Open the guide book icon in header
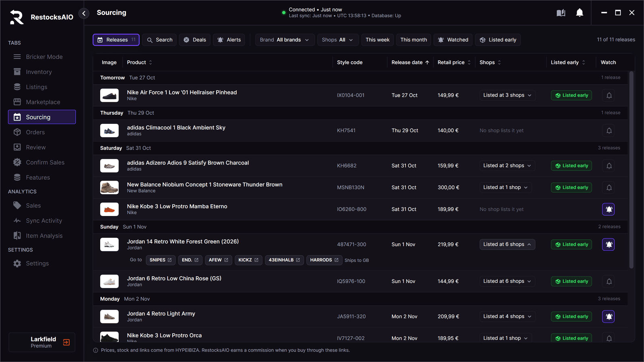This screenshot has height=362, width=644. point(561,13)
